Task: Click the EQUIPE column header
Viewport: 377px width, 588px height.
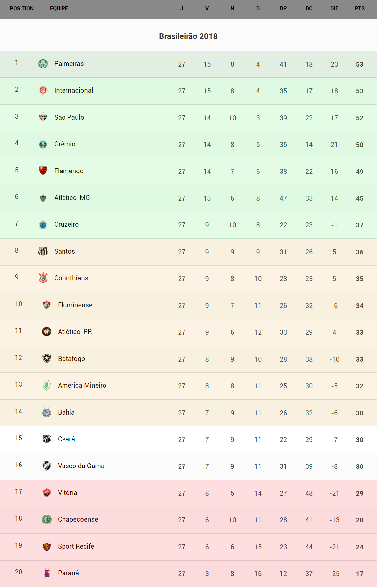Action: pyautogui.click(x=59, y=9)
